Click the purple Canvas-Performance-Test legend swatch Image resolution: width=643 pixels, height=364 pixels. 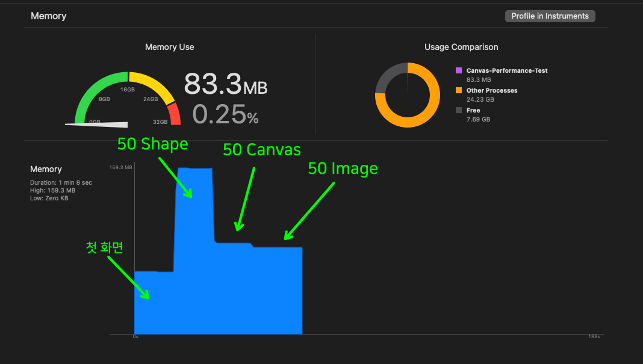point(459,70)
